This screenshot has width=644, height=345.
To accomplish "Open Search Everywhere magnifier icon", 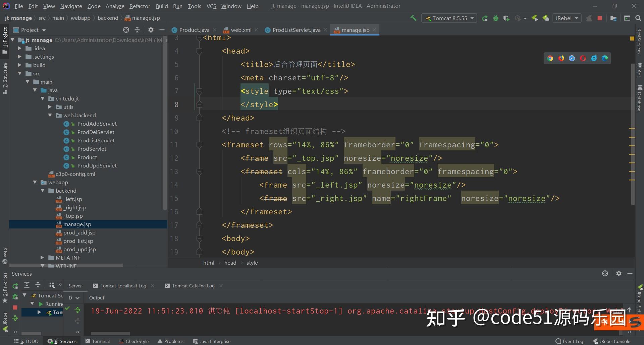I will tap(638, 18).
